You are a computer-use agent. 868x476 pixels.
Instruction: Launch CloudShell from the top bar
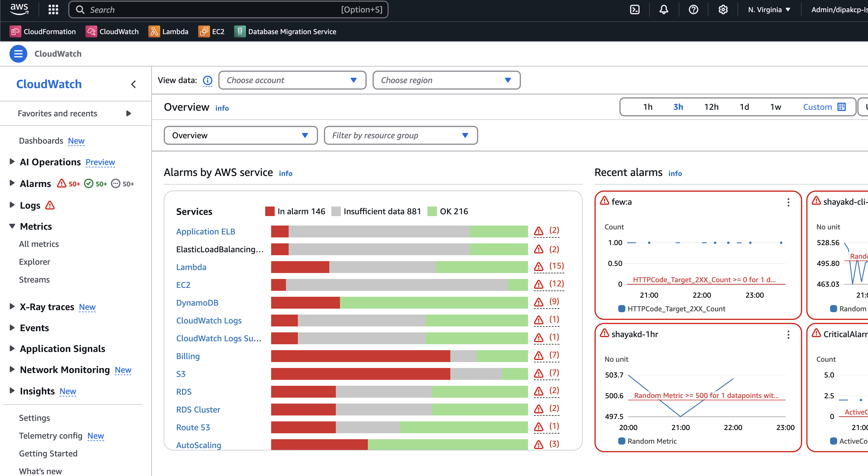635,9
